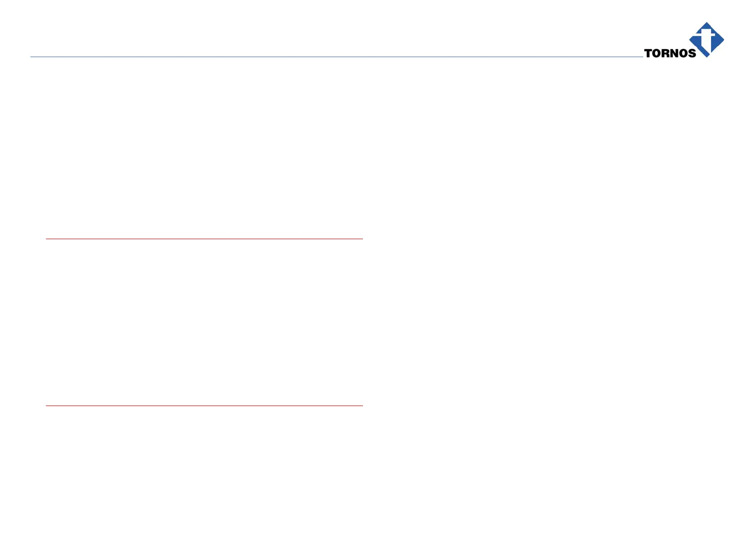Click the lower red line's right end
The width and height of the screenshot is (756, 535).
pyautogui.click(x=362, y=406)
